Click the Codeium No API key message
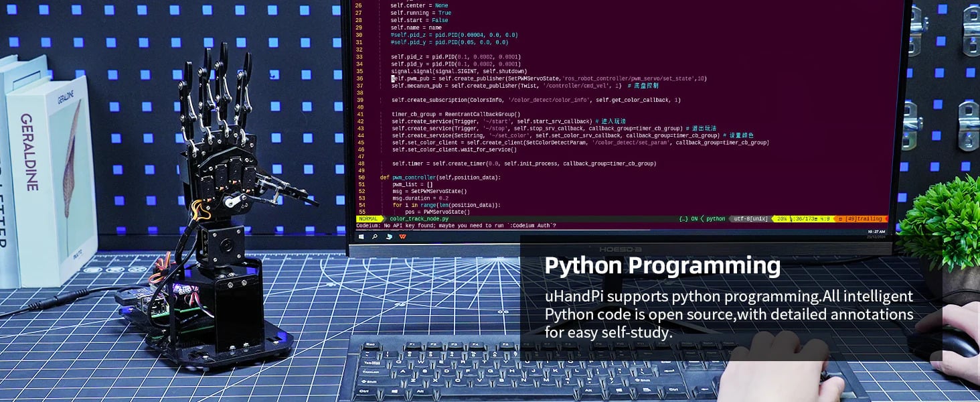Image resolution: width=980 pixels, height=402 pixels. click(456, 226)
